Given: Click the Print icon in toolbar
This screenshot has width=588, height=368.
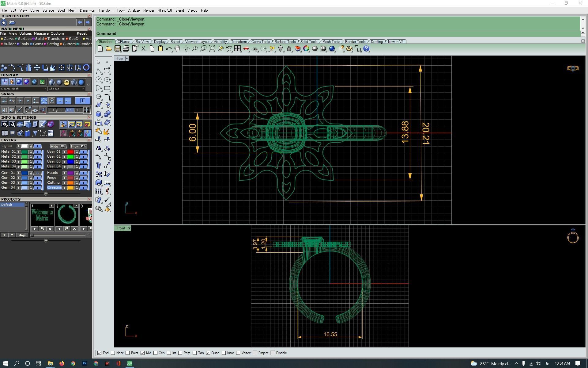Looking at the screenshot, I should tap(126, 49).
